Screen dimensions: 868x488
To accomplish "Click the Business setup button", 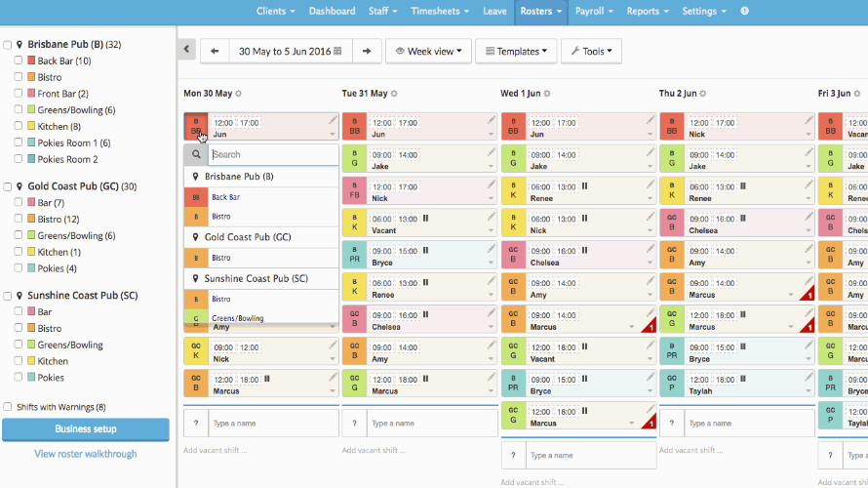I will click(86, 429).
